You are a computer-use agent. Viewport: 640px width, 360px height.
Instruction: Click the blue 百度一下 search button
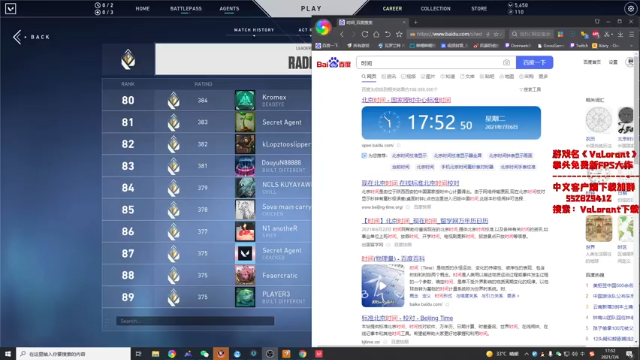pyautogui.click(x=534, y=63)
